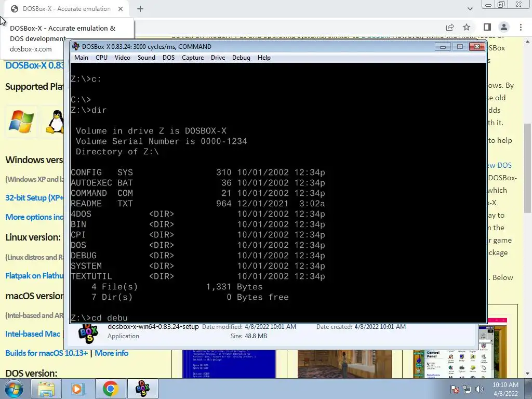The height and width of the screenshot is (399, 532).
Task: Click the Volume Serial Number line
Action: click(x=161, y=141)
